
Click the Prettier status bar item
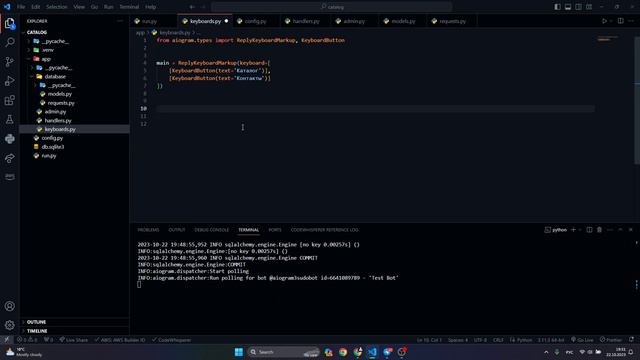click(x=611, y=340)
